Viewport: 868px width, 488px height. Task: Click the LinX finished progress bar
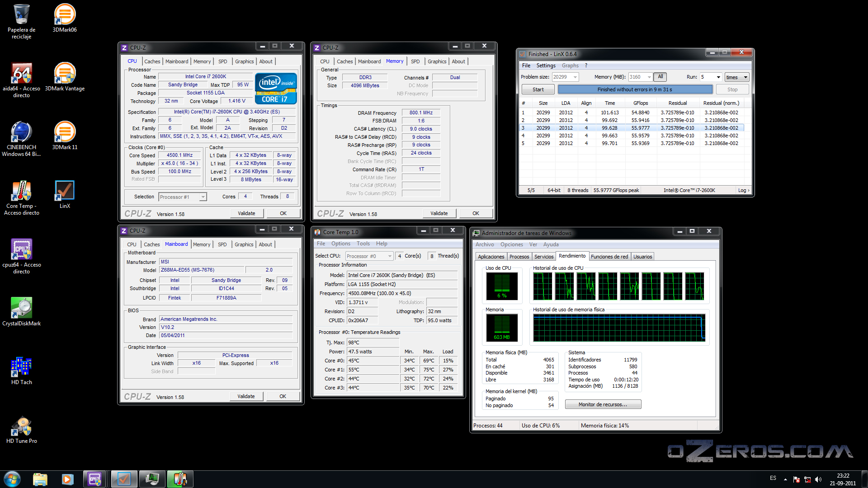(635, 89)
